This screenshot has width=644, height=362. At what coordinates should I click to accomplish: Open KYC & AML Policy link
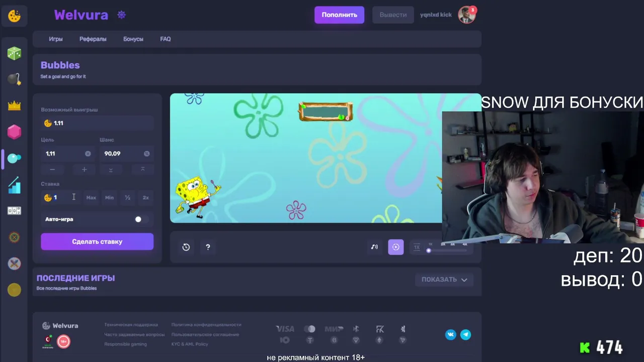[x=190, y=344]
